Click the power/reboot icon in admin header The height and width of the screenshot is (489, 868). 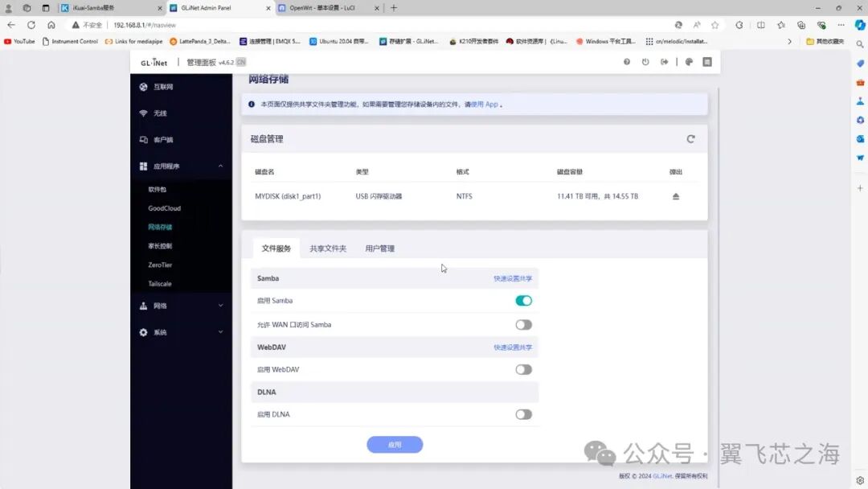click(645, 62)
